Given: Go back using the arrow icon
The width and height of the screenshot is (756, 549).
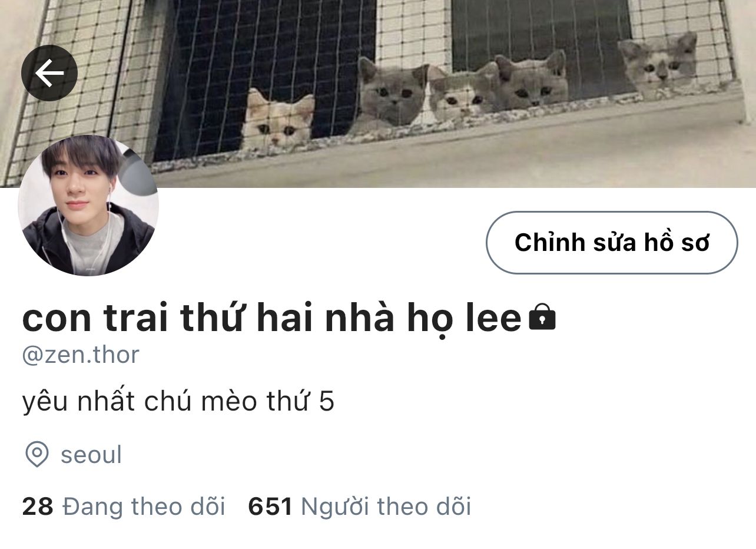Looking at the screenshot, I should point(49,73).
